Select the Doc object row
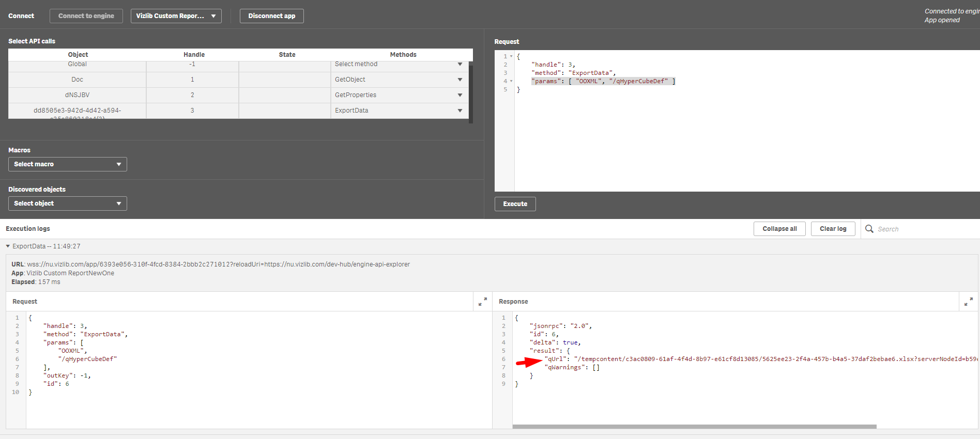This screenshot has width=980, height=439. pos(78,80)
